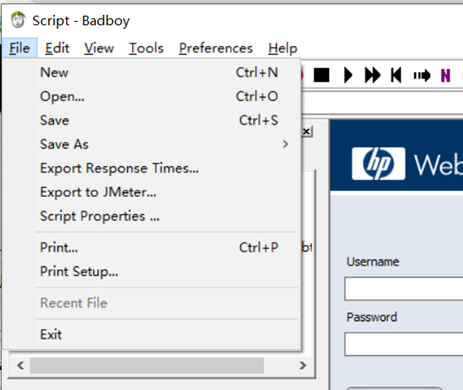Open the Preferences menu
Viewport: 463px width, 390px height.
[x=216, y=48]
